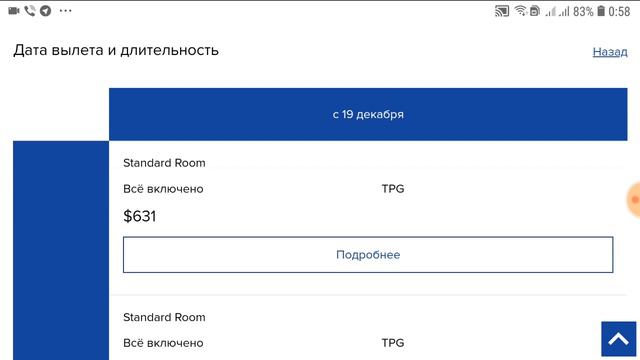
Task: Tap the battery icon in status bar
Action: pos(601,11)
